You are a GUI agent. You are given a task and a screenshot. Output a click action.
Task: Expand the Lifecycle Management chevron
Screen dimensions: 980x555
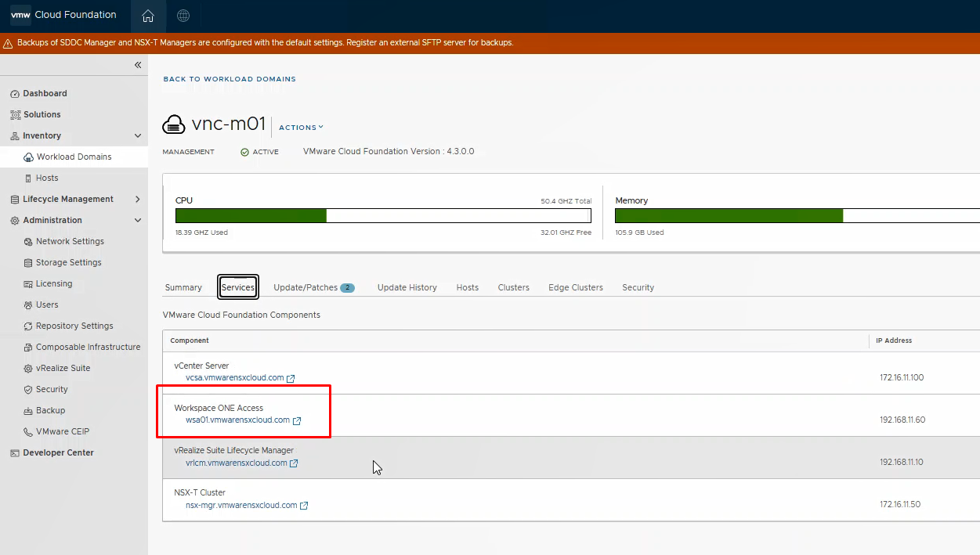pyautogui.click(x=138, y=200)
